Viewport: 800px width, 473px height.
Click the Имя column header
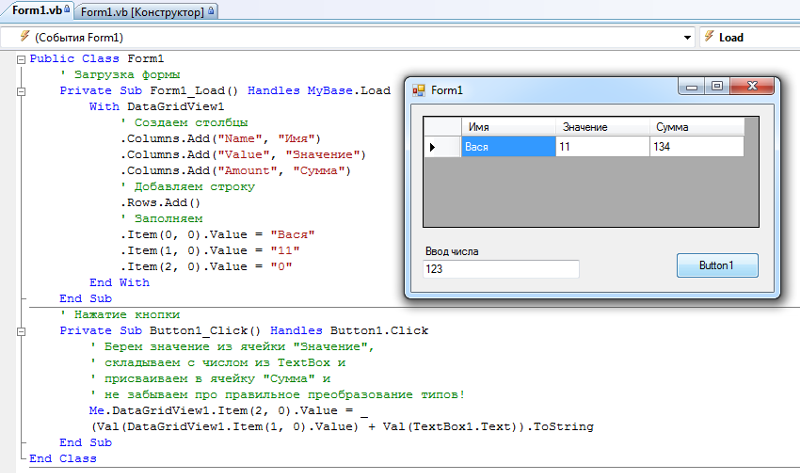pos(507,127)
